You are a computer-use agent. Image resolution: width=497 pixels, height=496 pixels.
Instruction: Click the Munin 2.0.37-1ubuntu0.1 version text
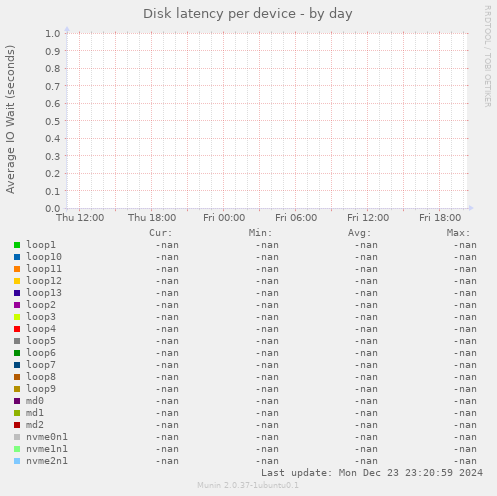[248, 485]
